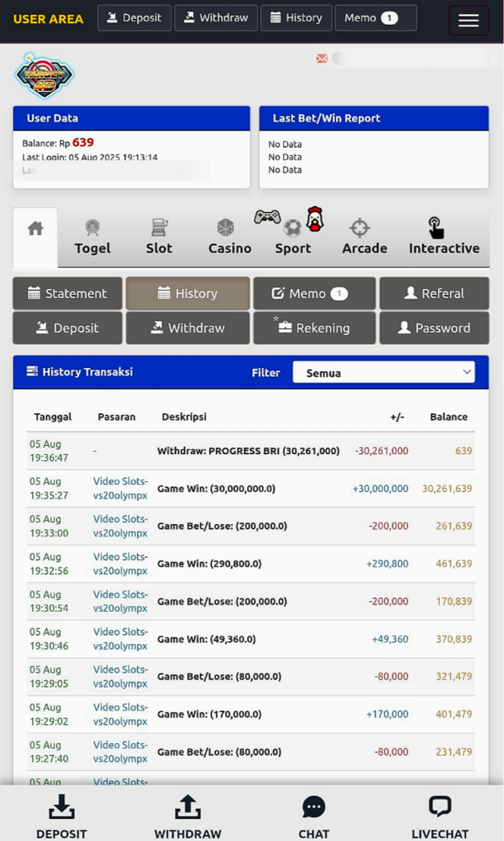The width and height of the screenshot is (504, 841).
Task: Open the Slot games category
Action: (x=159, y=237)
